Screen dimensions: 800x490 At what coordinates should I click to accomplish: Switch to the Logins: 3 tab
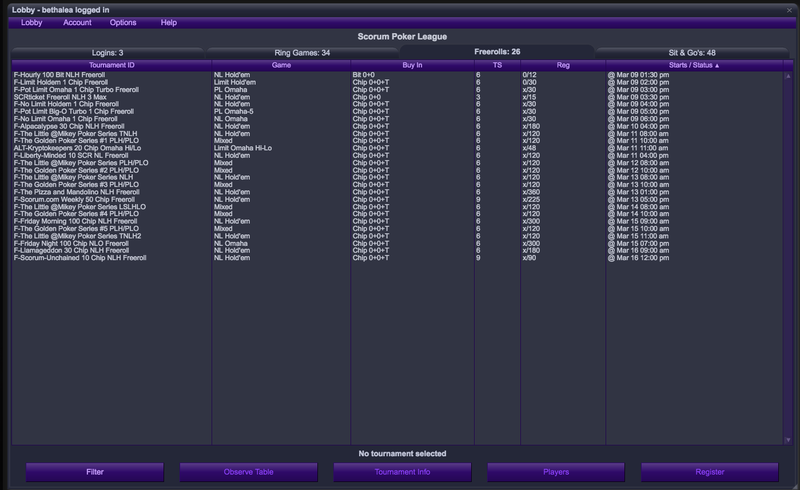[x=107, y=53]
